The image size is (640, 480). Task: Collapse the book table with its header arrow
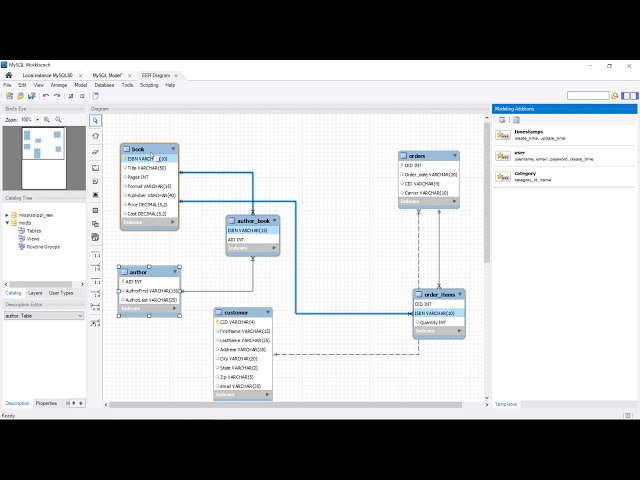(x=173, y=149)
